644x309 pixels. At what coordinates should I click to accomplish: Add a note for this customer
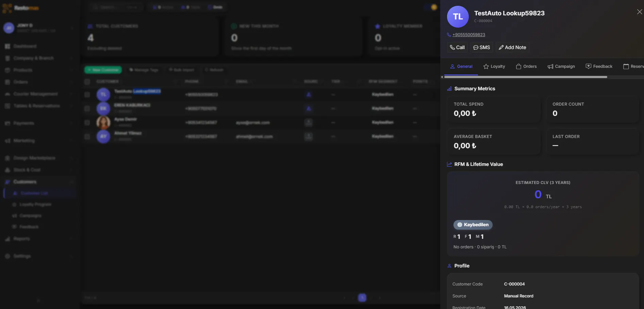(512, 47)
